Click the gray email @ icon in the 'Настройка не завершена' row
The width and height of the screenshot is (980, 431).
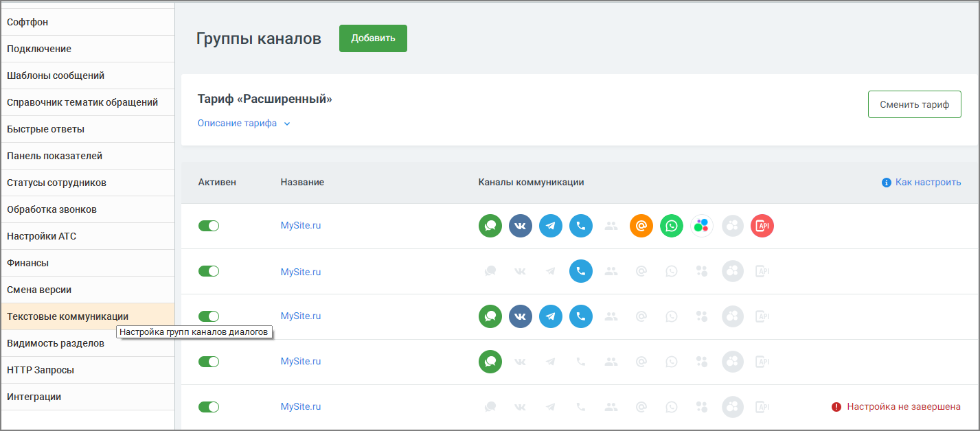pyautogui.click(x=641, y=407)
